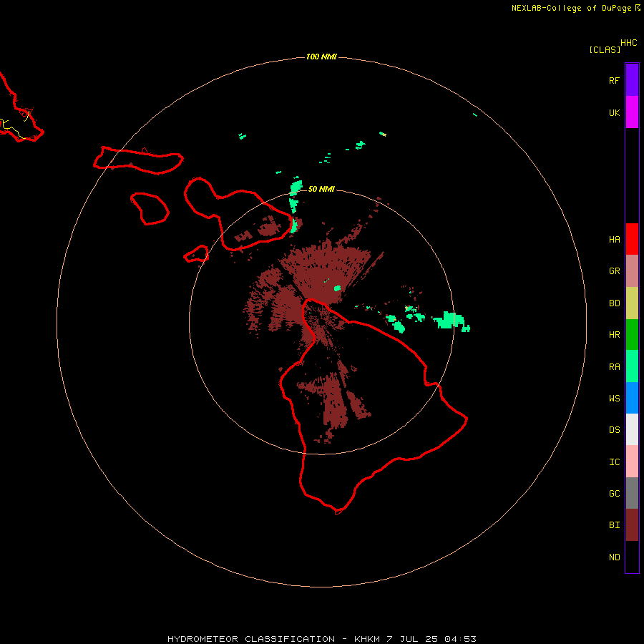Click the DS legend label
The height and width of the screenshot is (644, 644).
click(x=614, y=429)
